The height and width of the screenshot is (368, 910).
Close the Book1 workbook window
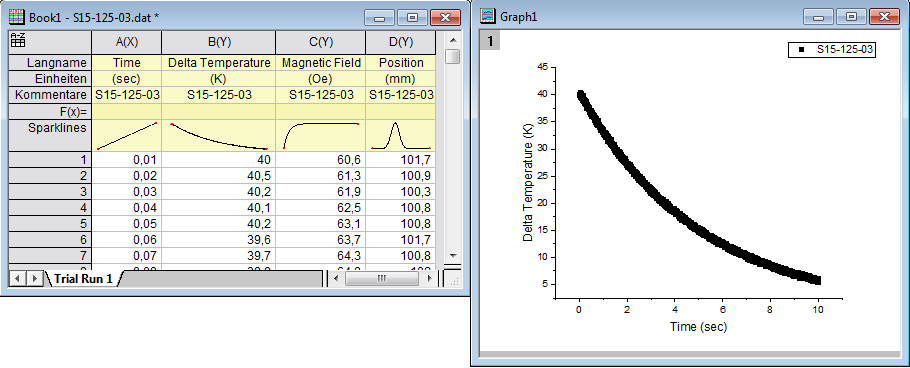click(x=445, y=18)
